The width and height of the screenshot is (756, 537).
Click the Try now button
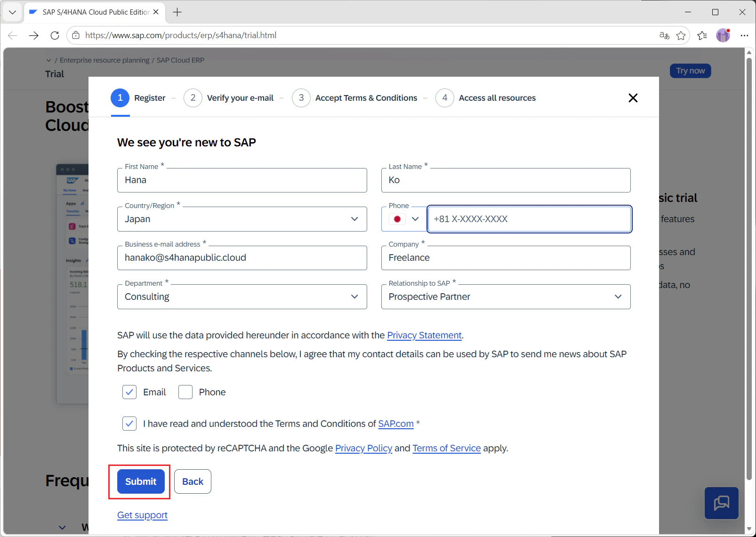[691, 71]
